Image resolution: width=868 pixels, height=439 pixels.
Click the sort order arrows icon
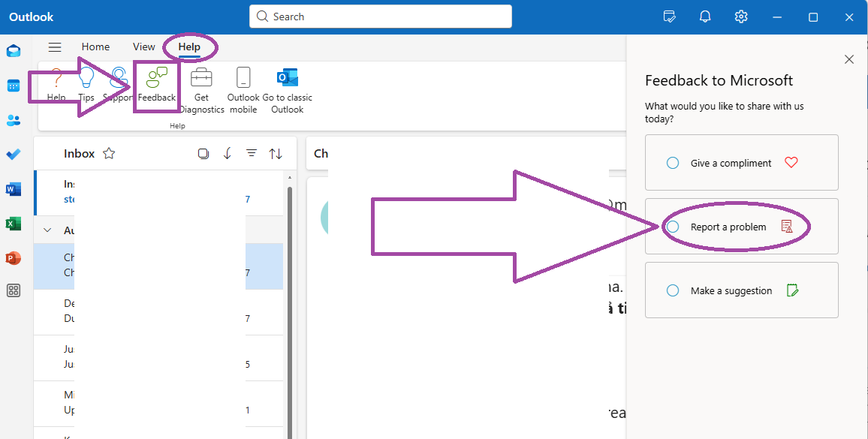coord(276,153)
